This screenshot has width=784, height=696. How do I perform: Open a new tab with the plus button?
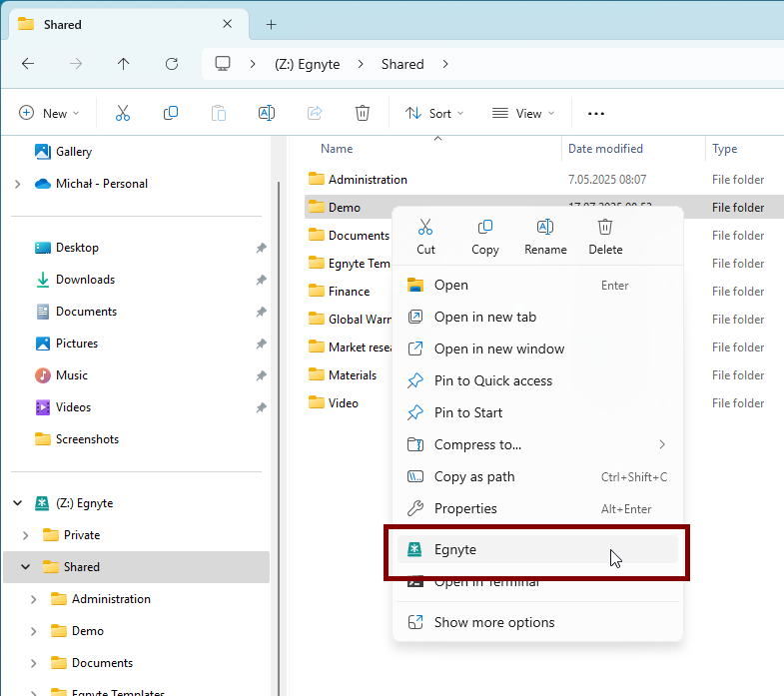(271, 24)
